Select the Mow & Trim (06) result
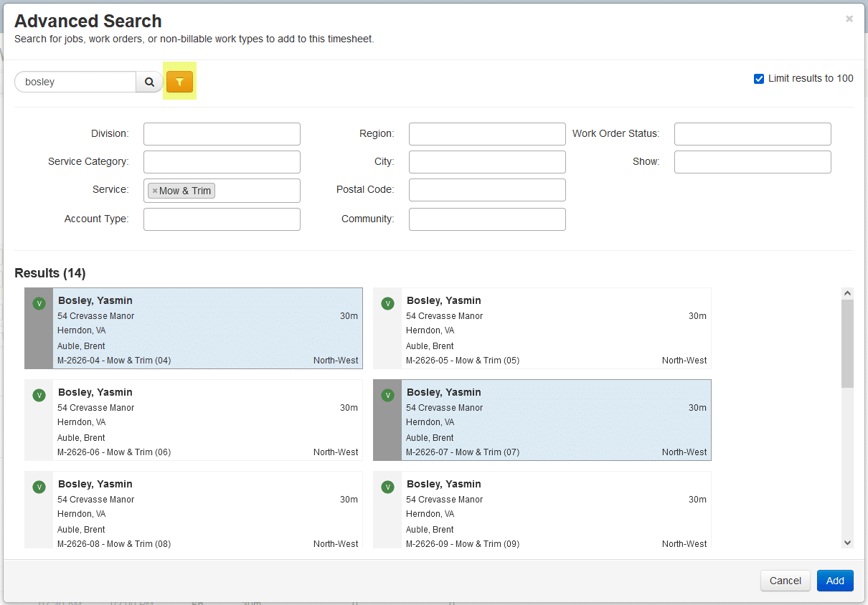 [194, 420]
